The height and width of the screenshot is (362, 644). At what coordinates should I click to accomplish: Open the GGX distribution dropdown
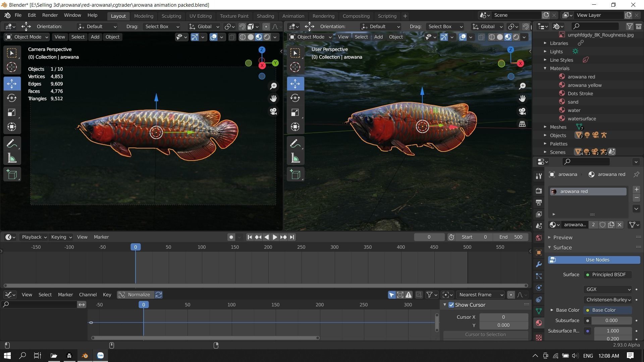coord(608,289)
